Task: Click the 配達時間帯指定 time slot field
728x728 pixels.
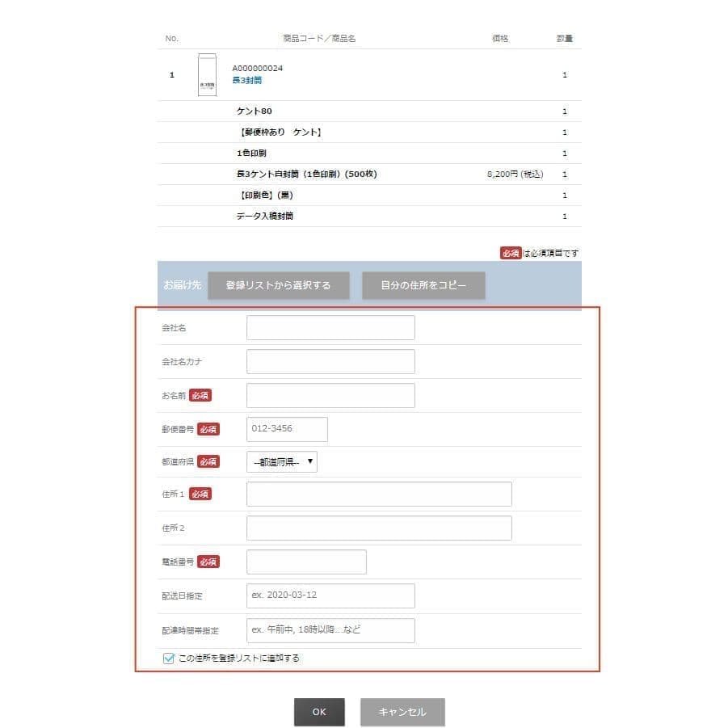Action: tap(330, 630)
